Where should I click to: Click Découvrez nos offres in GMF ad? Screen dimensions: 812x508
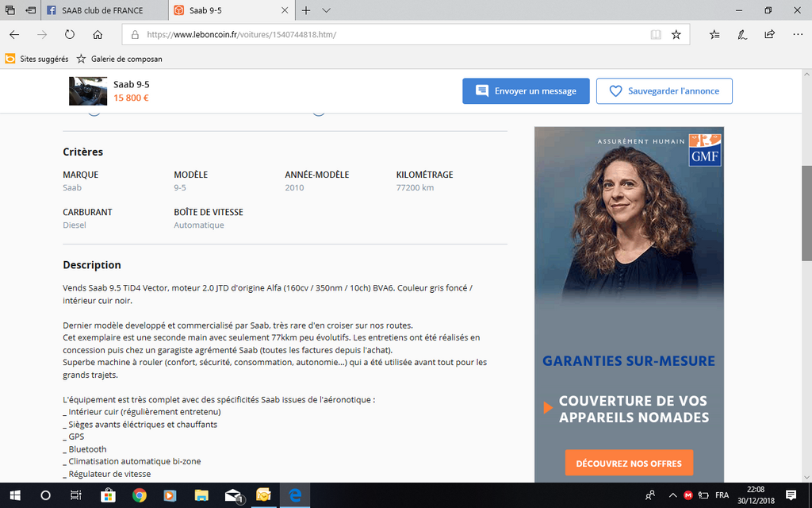629,463
